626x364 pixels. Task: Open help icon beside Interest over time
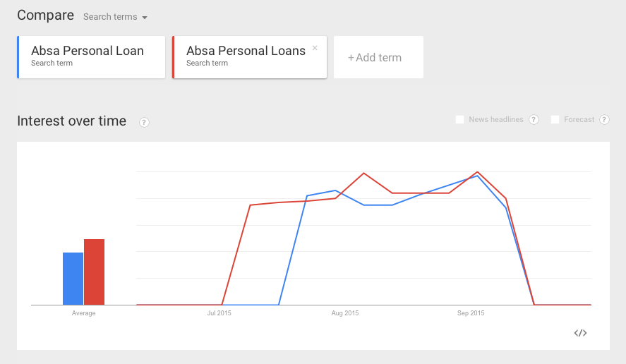144,122
